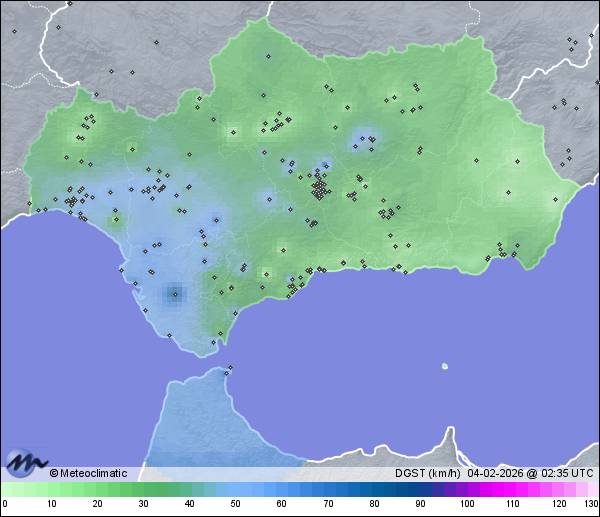Click the green 30 km/h legend color
Viewport: 600px width, 517px height.
143,489
